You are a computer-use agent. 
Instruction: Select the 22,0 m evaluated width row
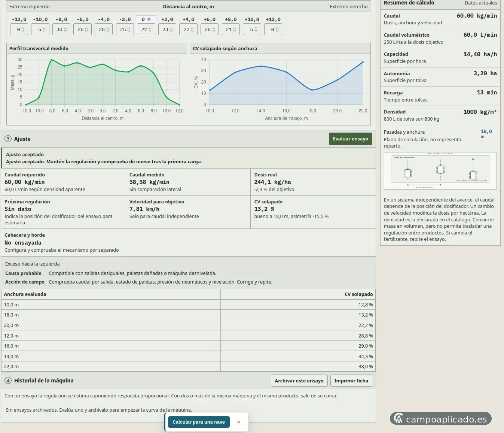189,367
